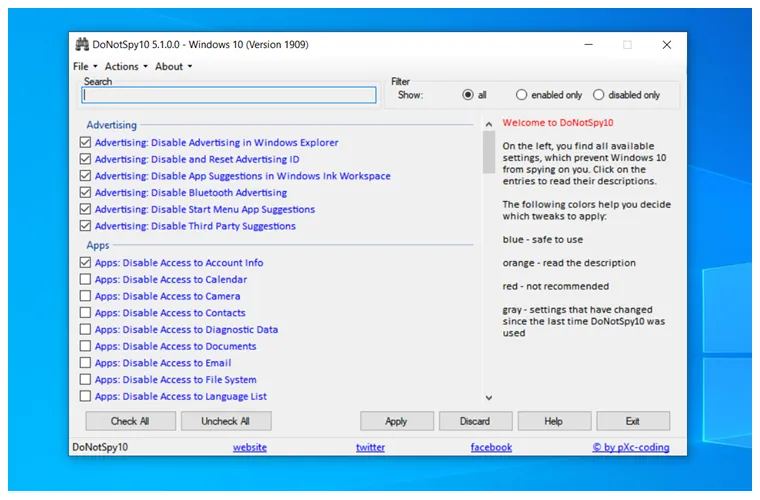Click the 'orange - read the description' text
The height and width of the screenshot is (500, 760).
click(x=569, y=263)
